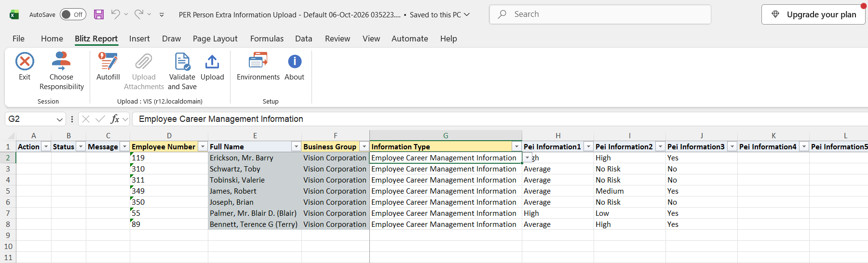
Task: Open Environments setup
Action: click(x=258, y=66)
